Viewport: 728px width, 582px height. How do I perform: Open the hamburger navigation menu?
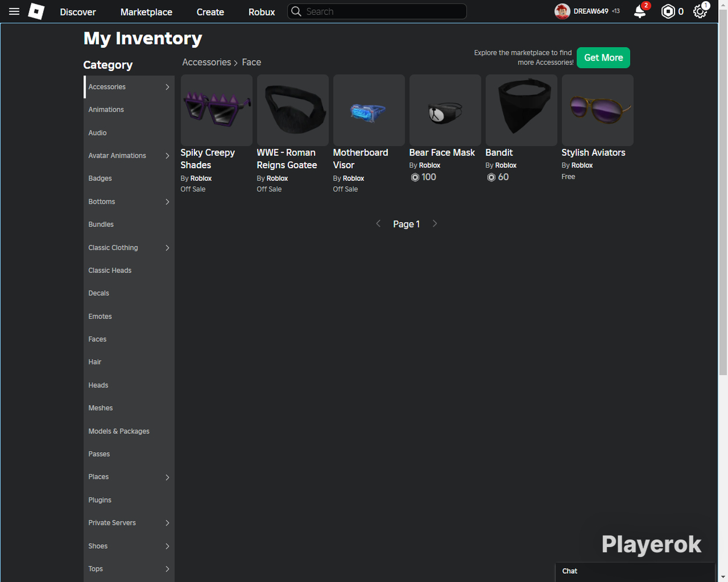pos(14,12)
